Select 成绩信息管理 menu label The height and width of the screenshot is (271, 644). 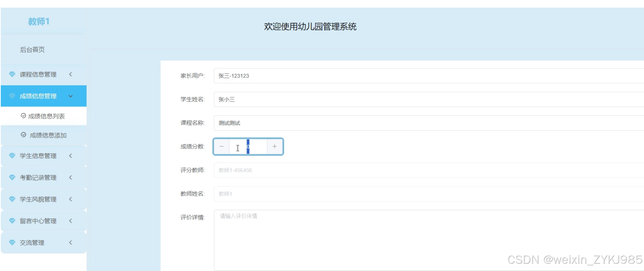click(x=38, y=96)
